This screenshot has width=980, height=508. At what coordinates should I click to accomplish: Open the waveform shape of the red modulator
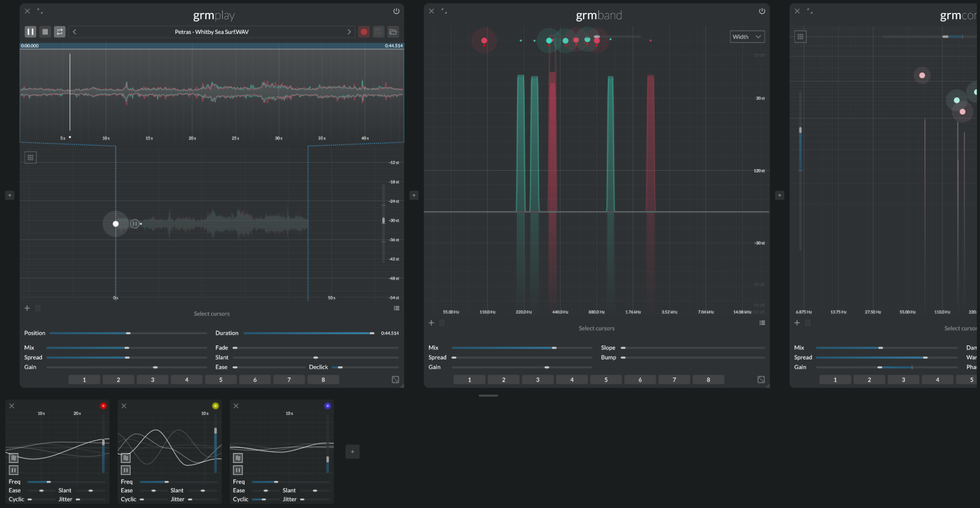(13, 458)
